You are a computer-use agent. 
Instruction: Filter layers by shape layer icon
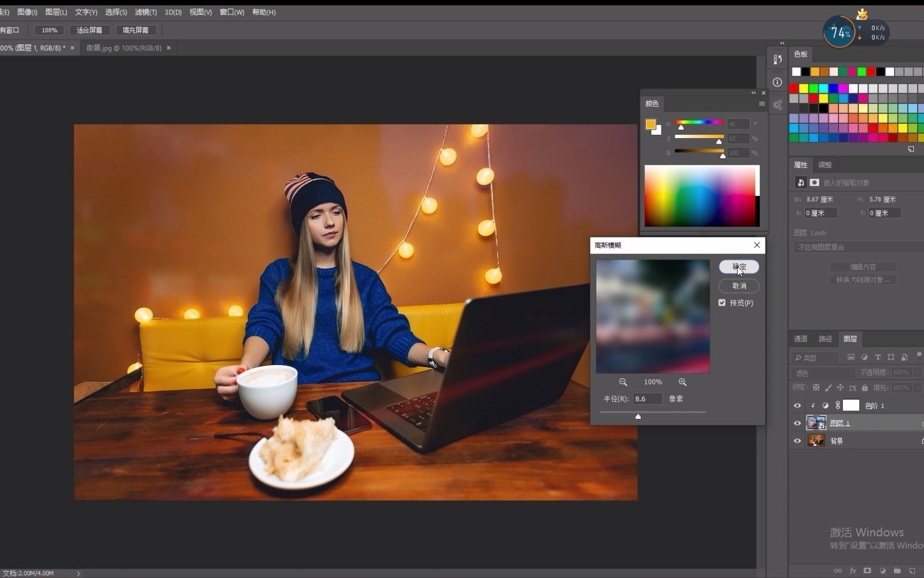coord(891,357)
